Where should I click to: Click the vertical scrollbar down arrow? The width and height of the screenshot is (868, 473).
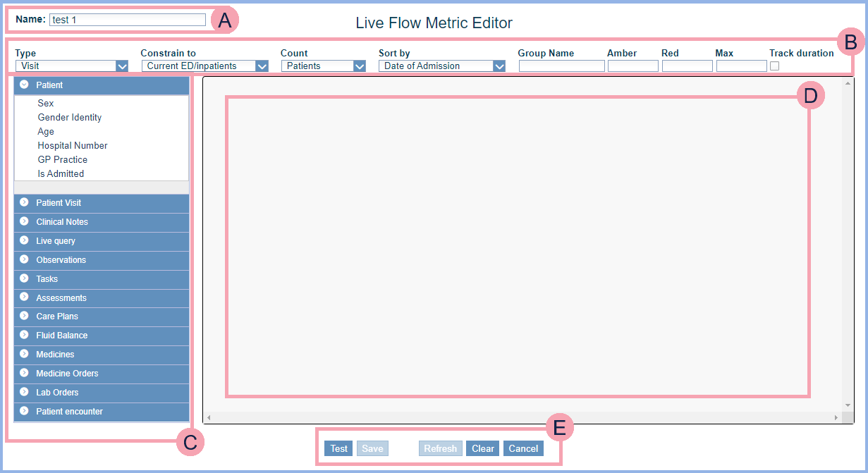848,405
